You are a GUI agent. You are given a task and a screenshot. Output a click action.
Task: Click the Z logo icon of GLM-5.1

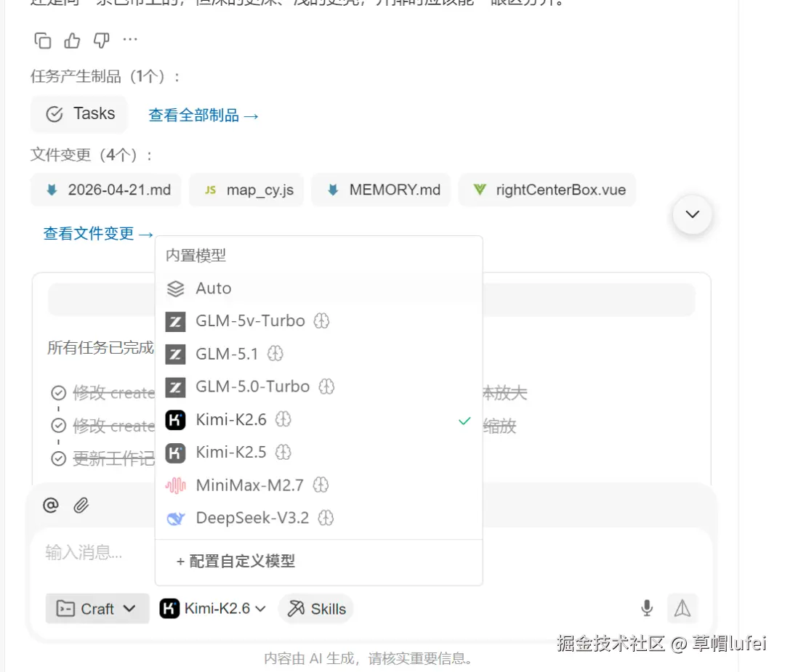[x=175, y=355]
